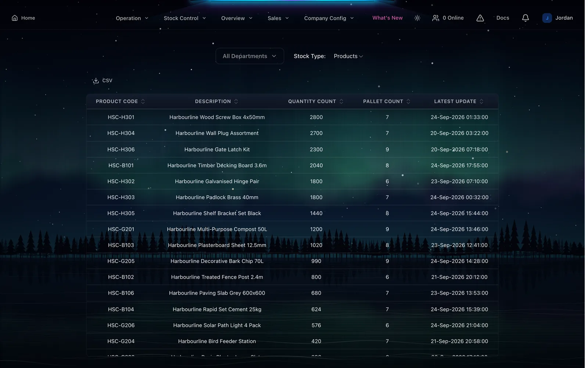Click date 24-Sep-2026 14:28:00

(x=459, y=261)
